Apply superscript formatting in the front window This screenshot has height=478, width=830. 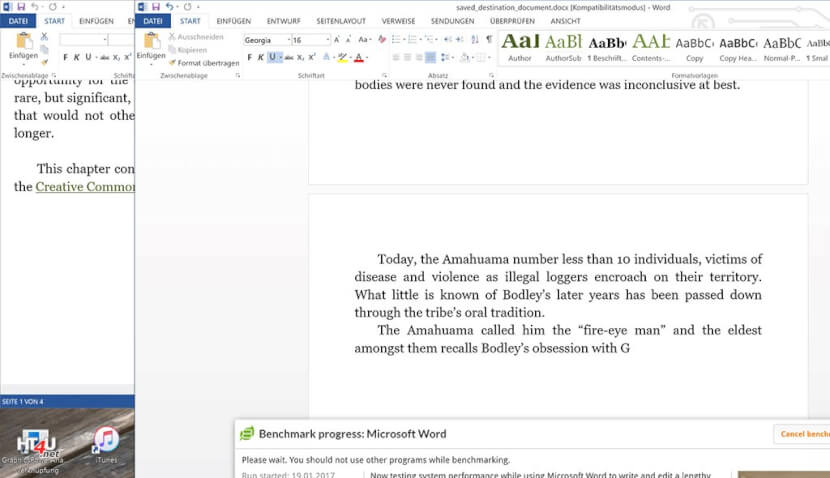[x=312, y=57]
